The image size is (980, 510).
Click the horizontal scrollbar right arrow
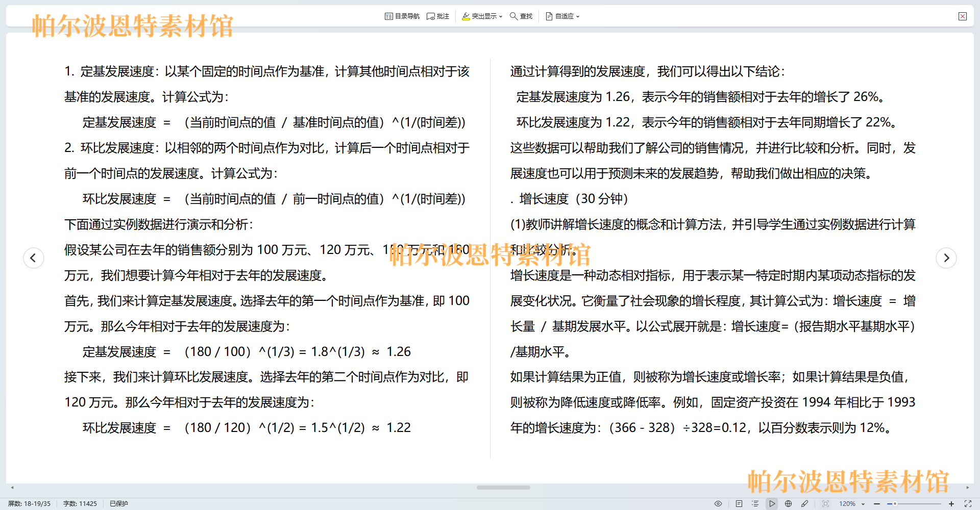[967, 488]
